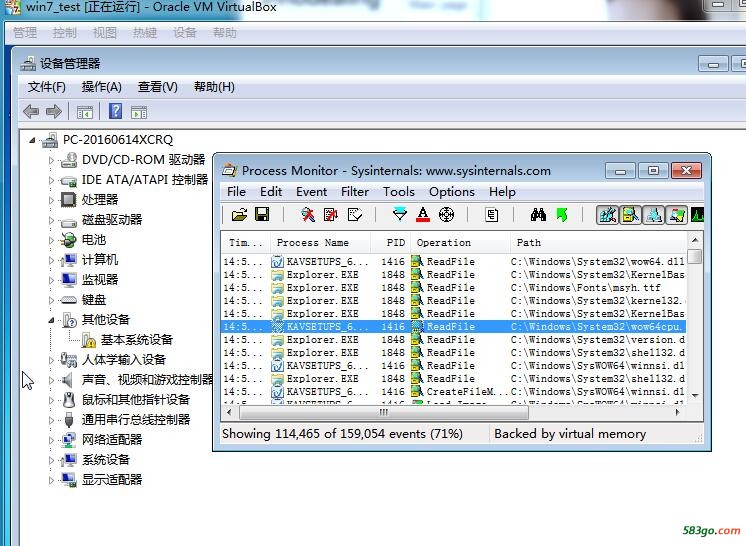The image size is (746, 546).
Task: Collapse the PC-20160614XCRQ root node
Action: tap(32, 140)
